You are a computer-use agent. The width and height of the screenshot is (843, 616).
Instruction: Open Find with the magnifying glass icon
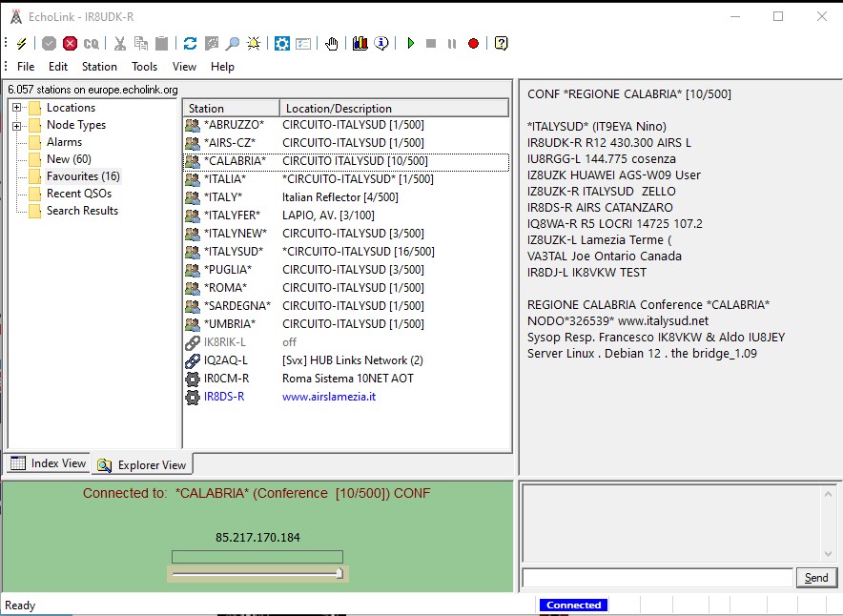[233, 44]
